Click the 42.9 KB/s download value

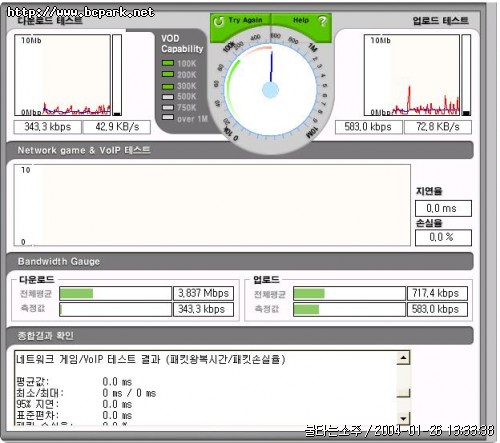pyautogui.click(x=117, y=127)
